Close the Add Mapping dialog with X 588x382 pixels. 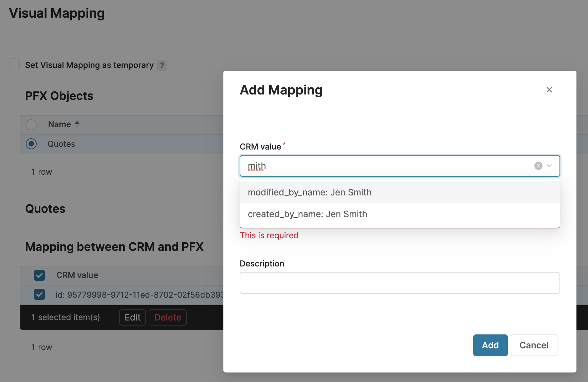549,90
